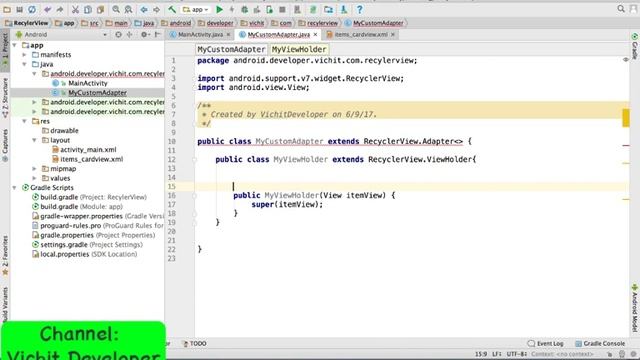Click the Search Everywhere magnifier icon
This screenshot has width=640, height=360.
[x=621, y=9]
